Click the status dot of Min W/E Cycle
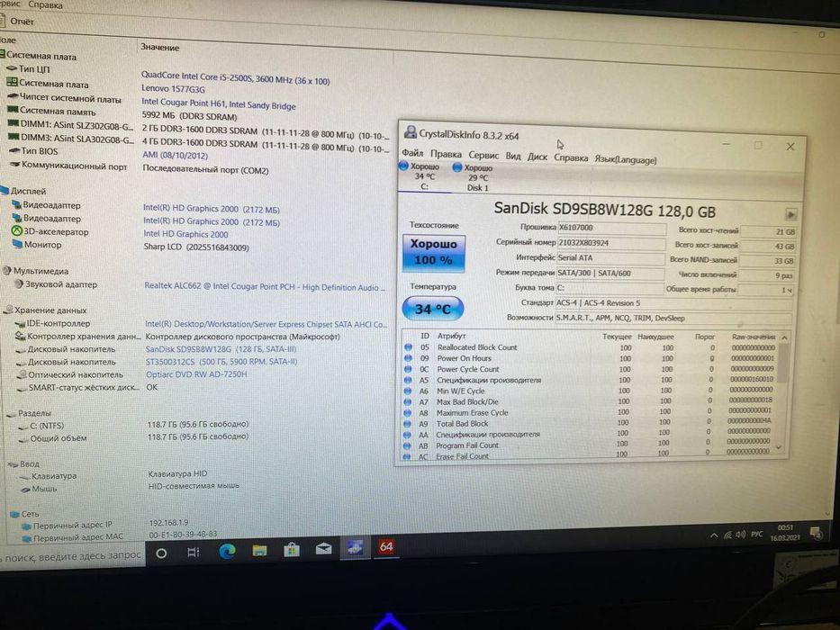The height and width of the screenshot is (630, 840). (x=408, y=391)
